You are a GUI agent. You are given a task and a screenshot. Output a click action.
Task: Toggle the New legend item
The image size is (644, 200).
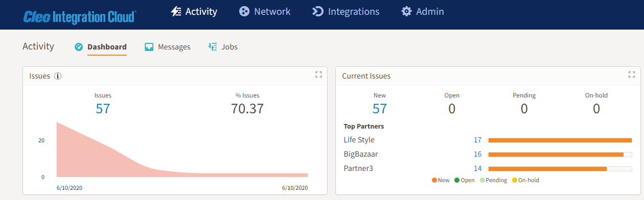441,180
